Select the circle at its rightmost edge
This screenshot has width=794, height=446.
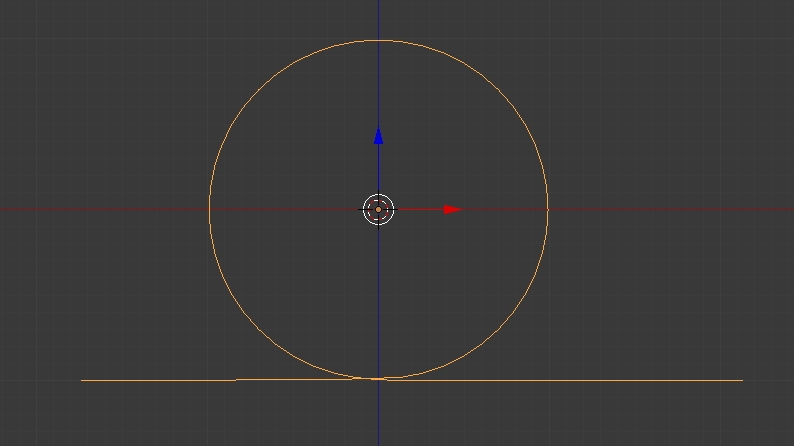pyautogui.click(x=547, y=209)
